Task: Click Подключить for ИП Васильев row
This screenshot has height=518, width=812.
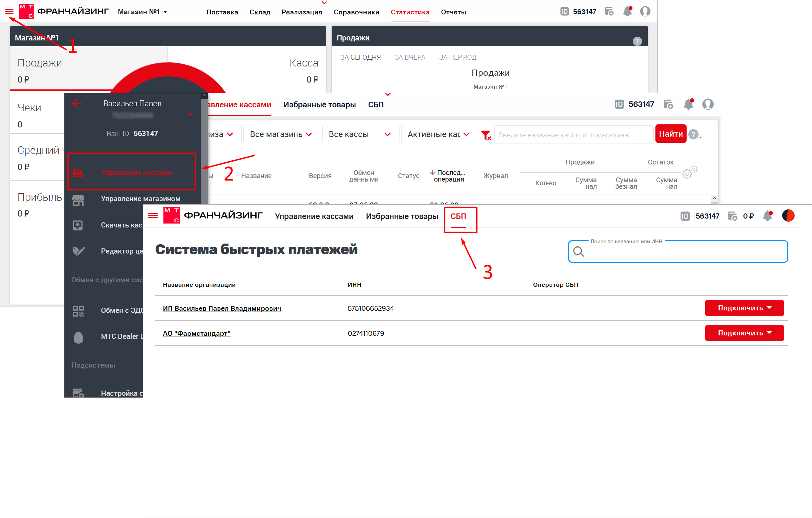Action: 744,308
